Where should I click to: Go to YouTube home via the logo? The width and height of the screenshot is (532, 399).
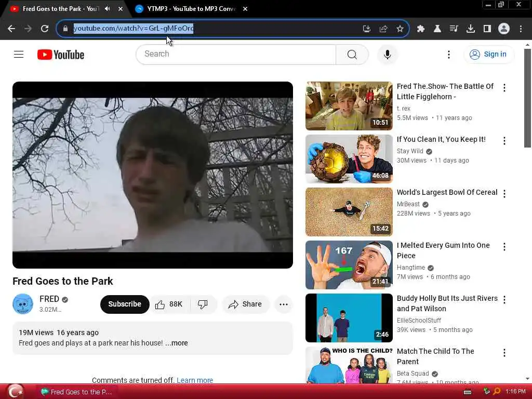point(61,55)
